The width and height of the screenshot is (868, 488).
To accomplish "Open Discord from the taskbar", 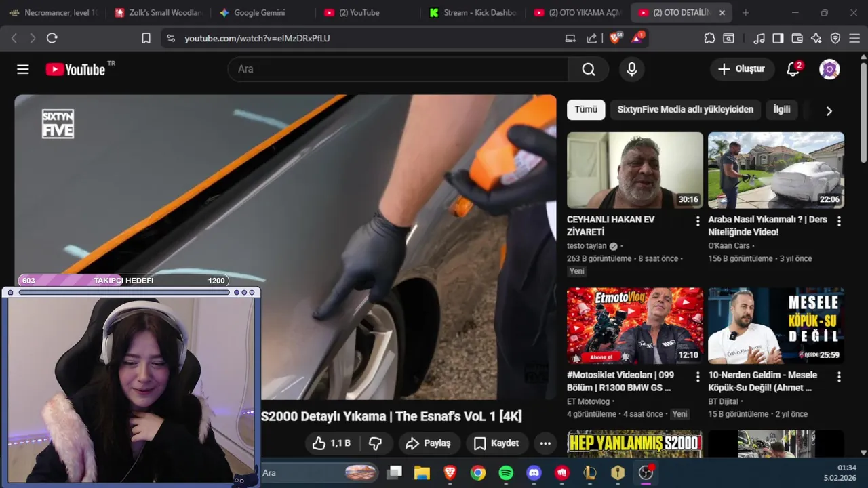I will point(534,473).
